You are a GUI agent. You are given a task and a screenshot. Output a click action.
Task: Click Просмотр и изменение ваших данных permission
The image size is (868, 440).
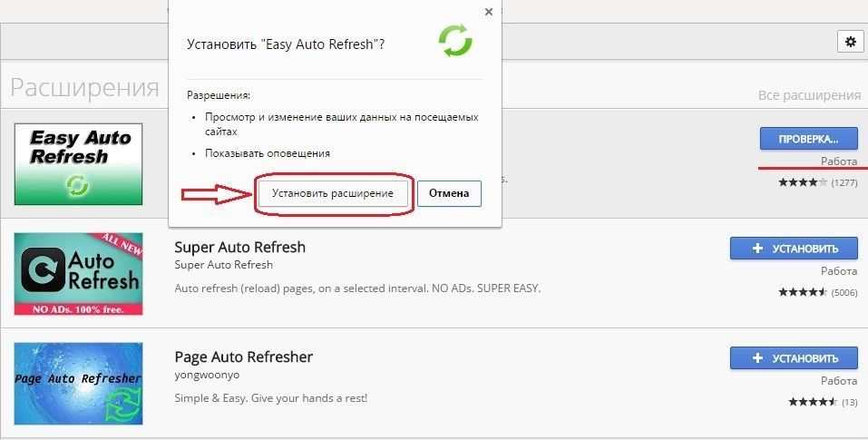pos(342,124)
